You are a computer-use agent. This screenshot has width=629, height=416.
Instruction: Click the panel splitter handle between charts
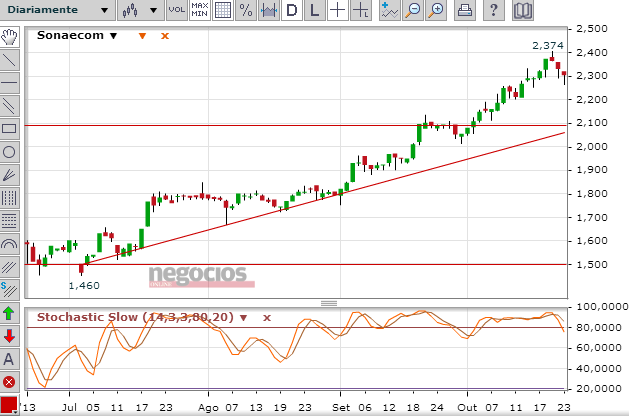pos(329,303)
